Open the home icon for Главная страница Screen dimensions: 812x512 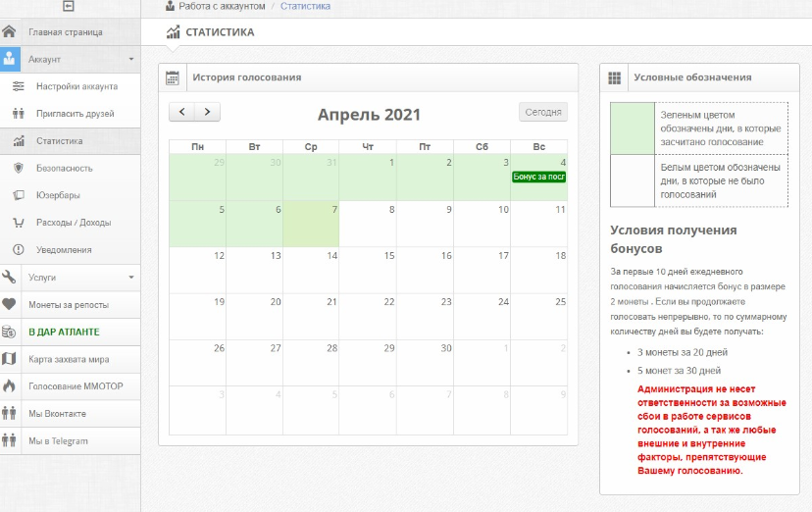[10, 31]
